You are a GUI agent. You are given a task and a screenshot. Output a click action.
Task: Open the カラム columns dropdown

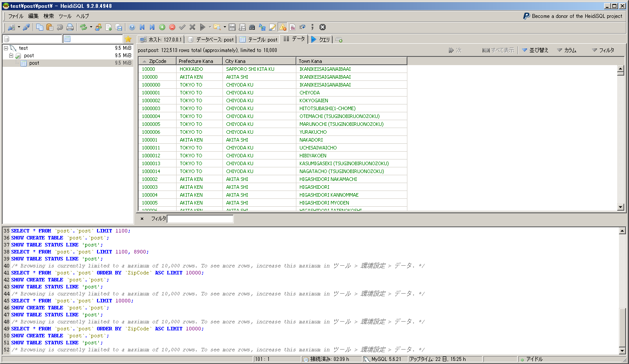click(566, 50)
